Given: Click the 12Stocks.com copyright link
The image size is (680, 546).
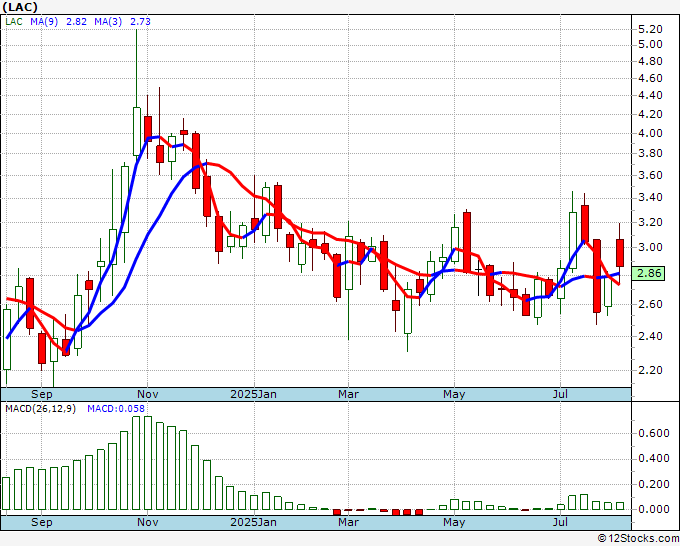Looking at the screenshot, I should (x=638, y=539).
